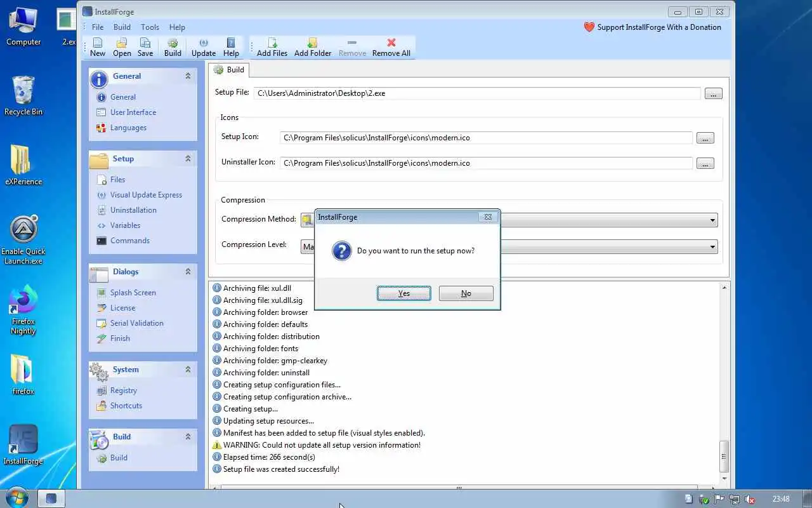812x508 pixels.
Task: Open the Tools menu
Action: tap(150, 27)
